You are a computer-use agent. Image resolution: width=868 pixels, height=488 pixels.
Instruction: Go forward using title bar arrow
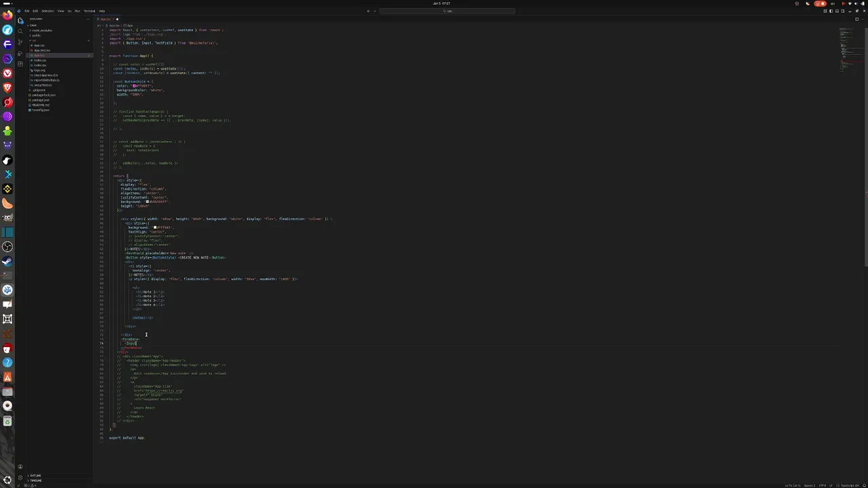[374, 11]
